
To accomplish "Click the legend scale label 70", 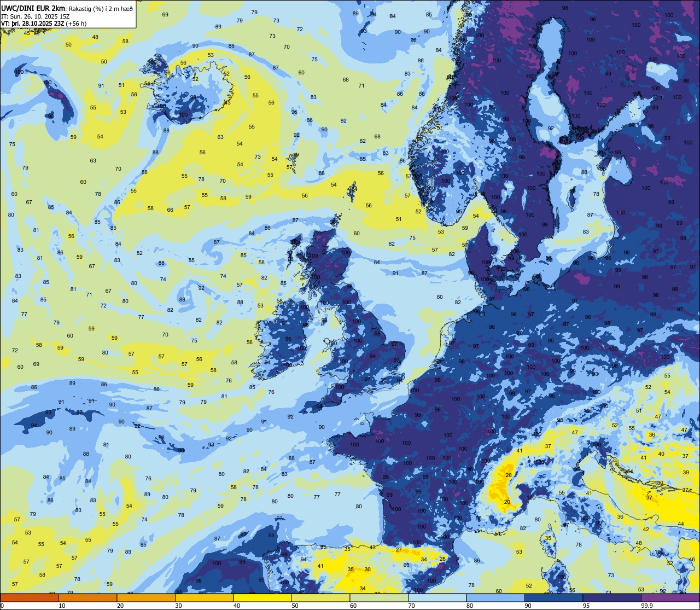I will click(x=411, y=606).
